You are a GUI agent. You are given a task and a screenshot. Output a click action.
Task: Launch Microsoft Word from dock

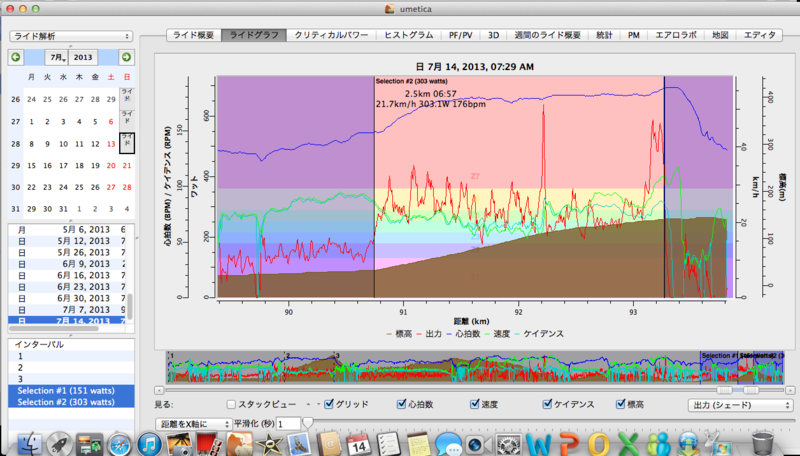click(x=538, y=444)
